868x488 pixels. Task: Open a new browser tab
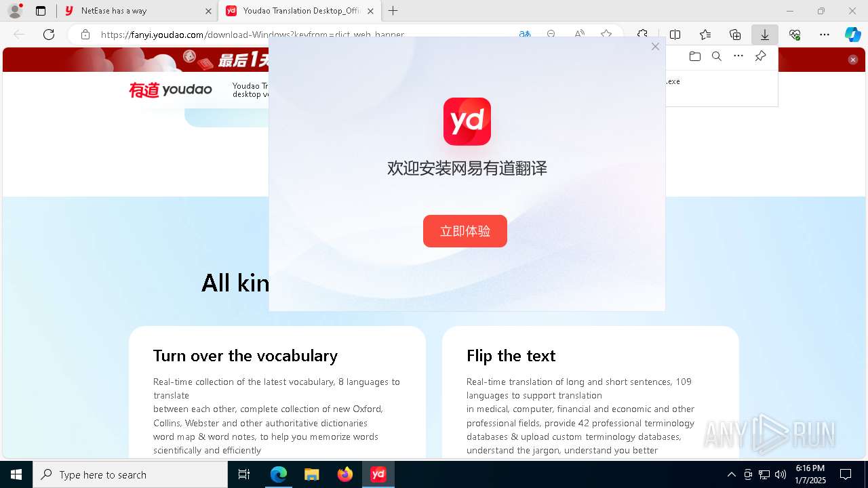point(393,11)
